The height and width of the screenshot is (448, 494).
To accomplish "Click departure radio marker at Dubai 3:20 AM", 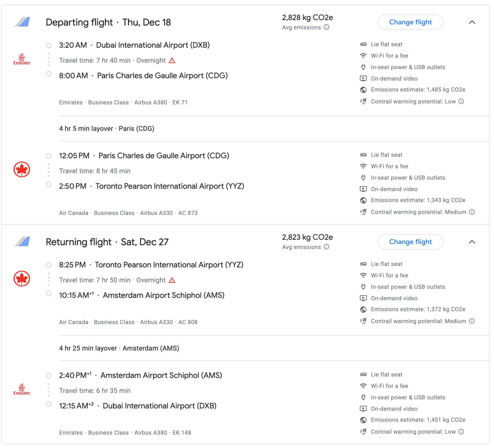I will pyautogui.click(x=49, y=45).
